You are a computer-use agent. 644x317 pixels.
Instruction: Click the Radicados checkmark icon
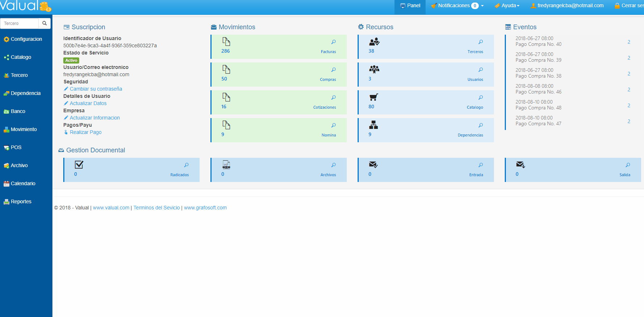(79, 165)
